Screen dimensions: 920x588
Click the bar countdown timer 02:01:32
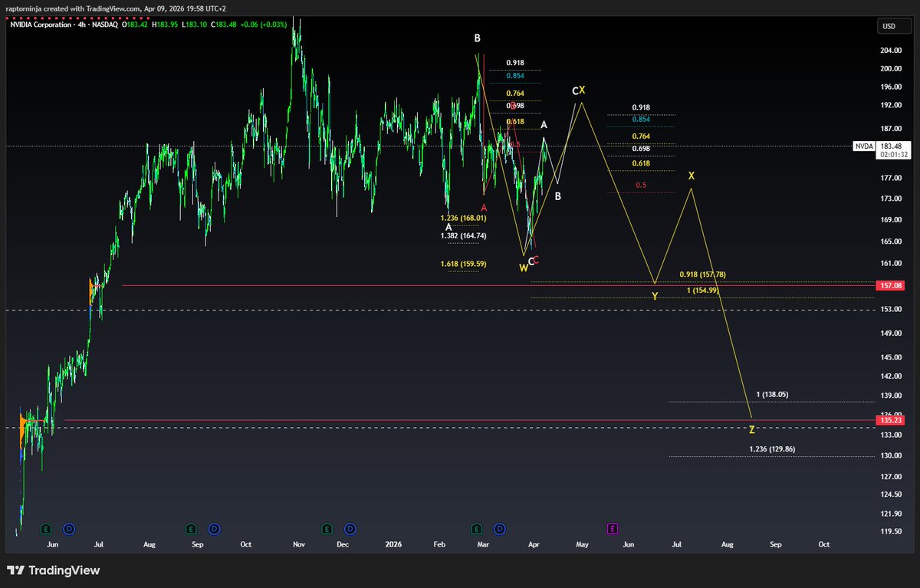point(894,154)
